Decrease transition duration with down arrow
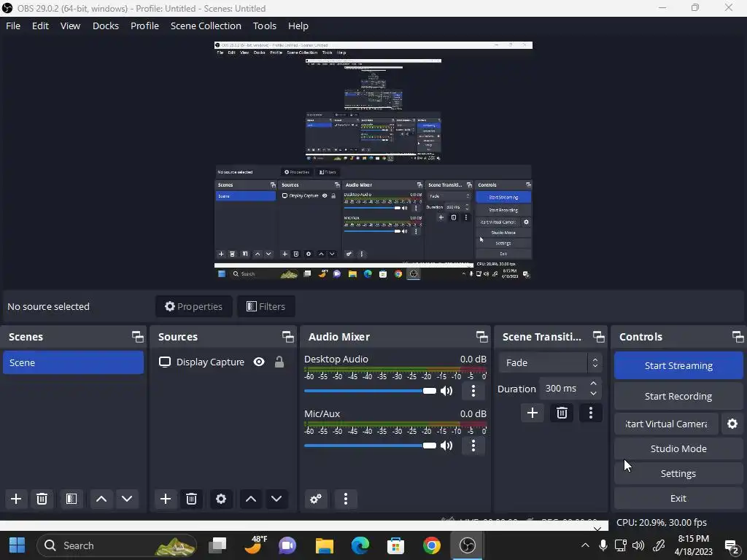This screenshot has height=560, width=747. click(x=593, y=393)
